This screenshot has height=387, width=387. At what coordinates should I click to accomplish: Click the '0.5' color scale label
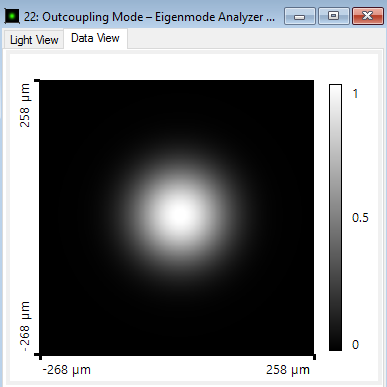coord(360,218)
